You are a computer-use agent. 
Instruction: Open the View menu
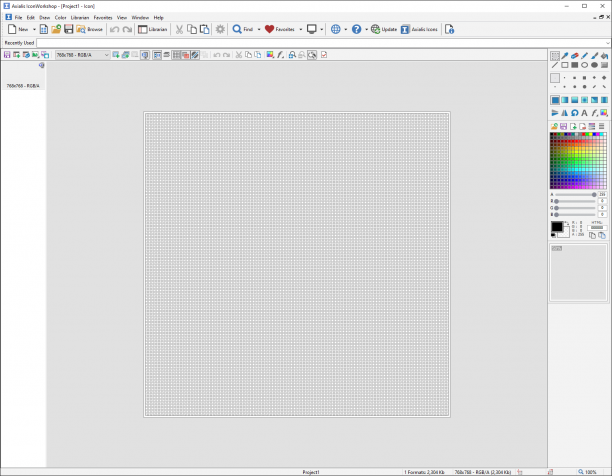(x=122, y=18)
